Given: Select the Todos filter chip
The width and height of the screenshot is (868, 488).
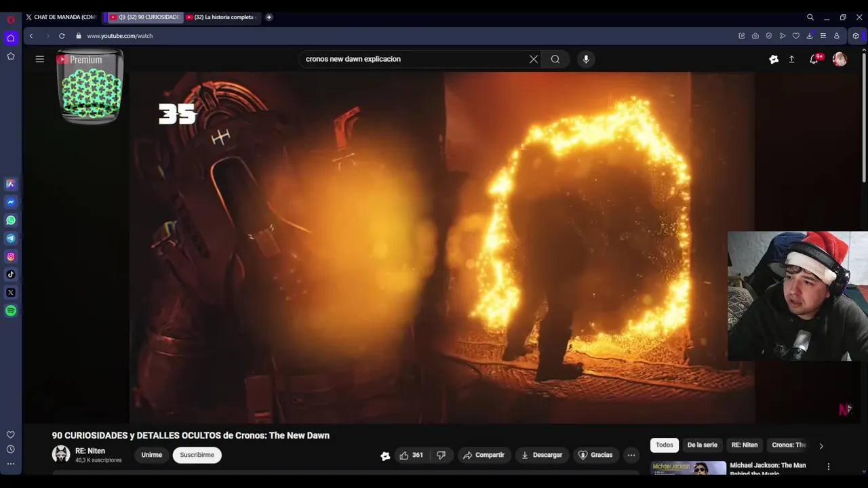Looking at the screenshot, I should (x=665, y=445).
